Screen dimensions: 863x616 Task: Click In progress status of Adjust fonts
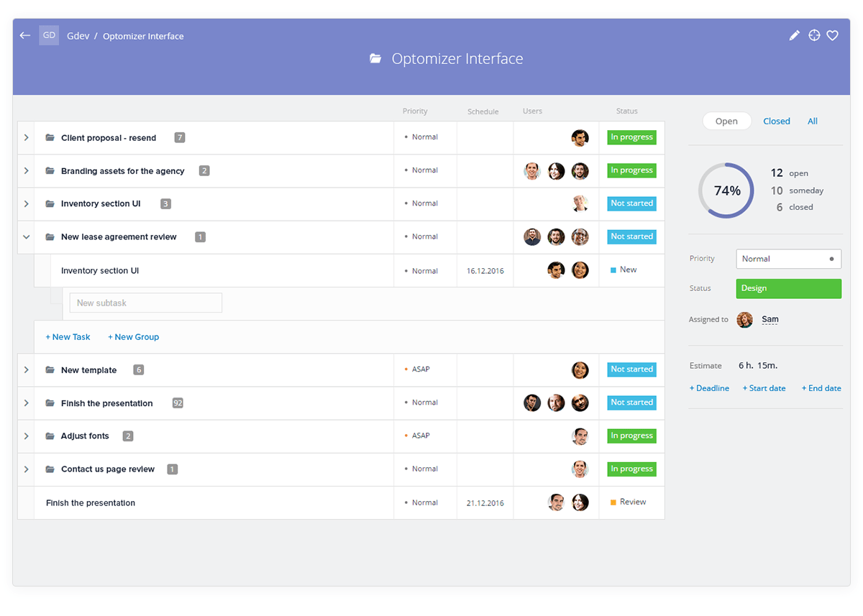631,436
